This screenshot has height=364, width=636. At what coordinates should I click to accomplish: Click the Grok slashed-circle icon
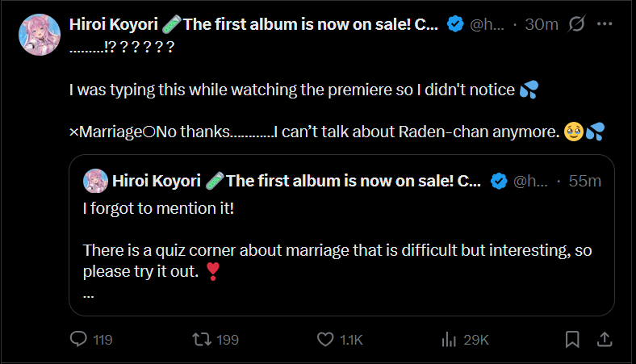point(576,24)
